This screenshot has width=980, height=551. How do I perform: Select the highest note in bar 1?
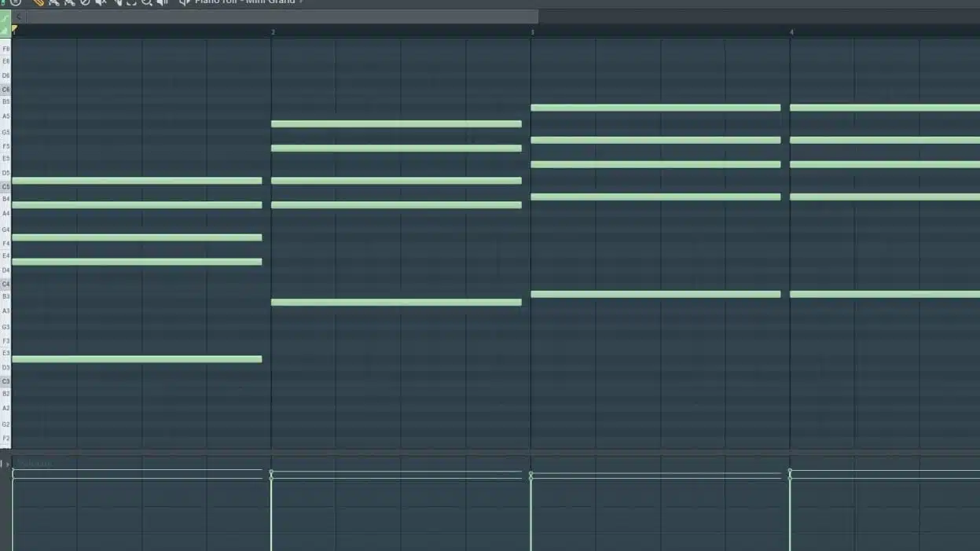point(137,181)
